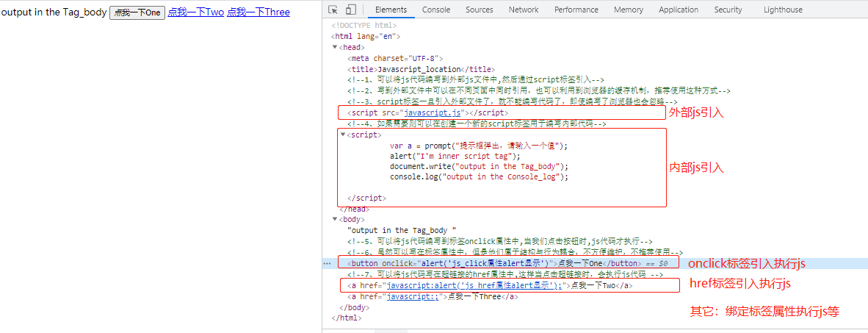Click the 点我一下Two link on the page
The width and height of the screenshot is (868, 333).
pos(196,12)
